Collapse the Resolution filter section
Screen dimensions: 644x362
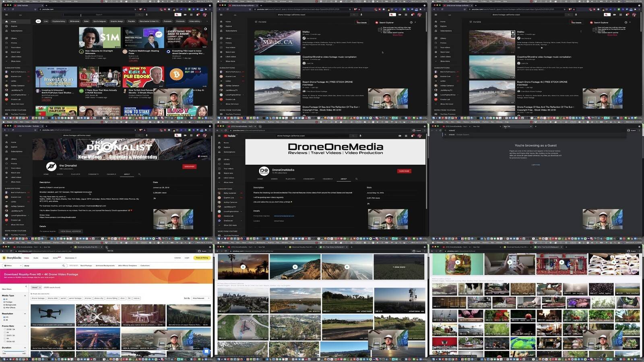[x=25, y=314]
